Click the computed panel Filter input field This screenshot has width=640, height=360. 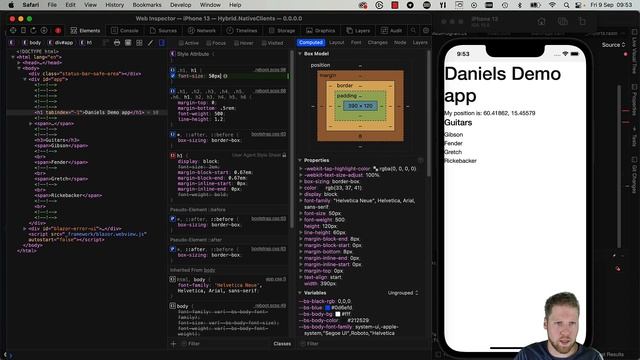click(363, 344)
